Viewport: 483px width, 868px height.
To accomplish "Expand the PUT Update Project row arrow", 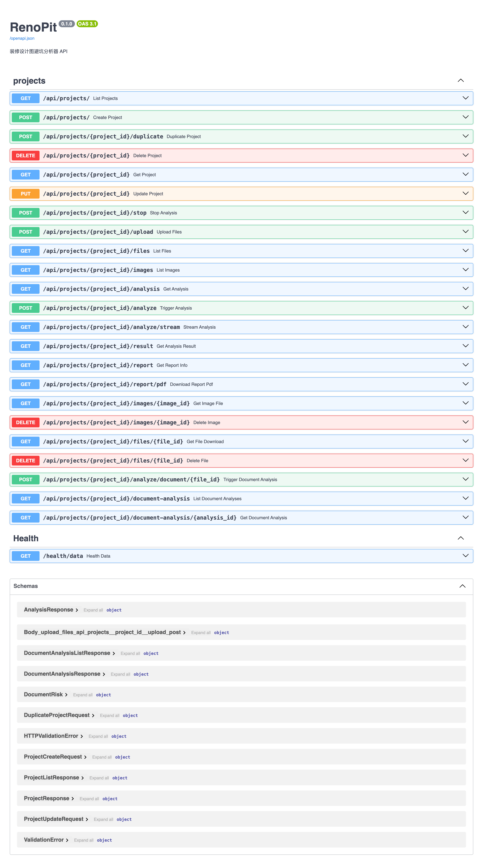I will pos(465,193).
